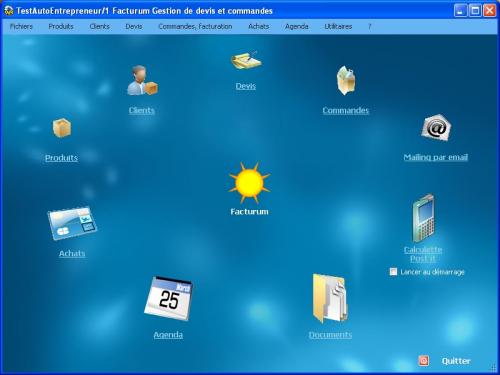This screenshot has width=500, height=375.
Task: Open the Commandes shopping bag icon
Action: click(x=346, y=80)
